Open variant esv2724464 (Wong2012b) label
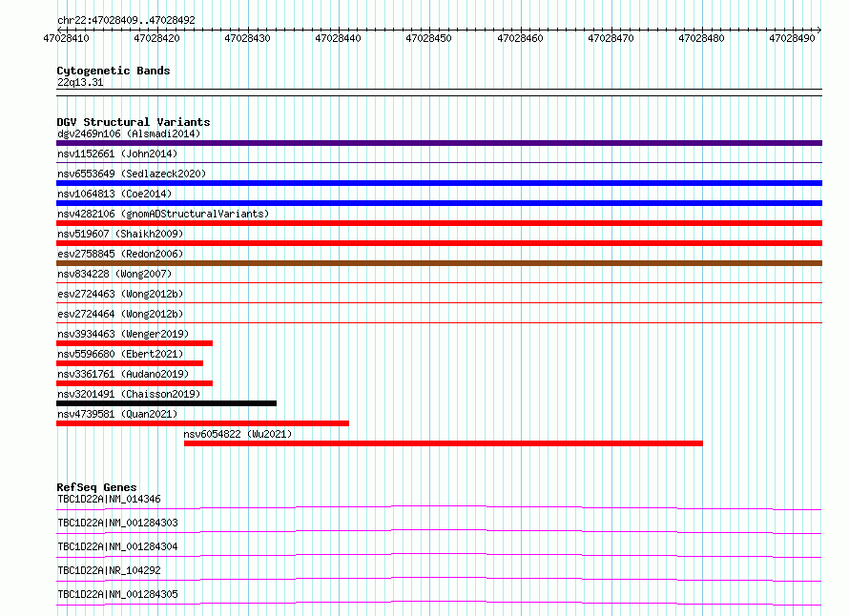849x616 pixels. 120,314
